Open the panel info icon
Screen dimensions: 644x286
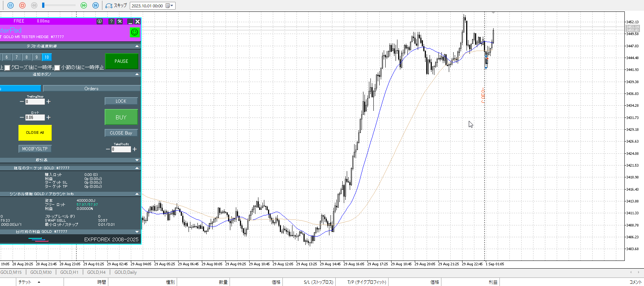pyautogui.click(x=99, y=21)
